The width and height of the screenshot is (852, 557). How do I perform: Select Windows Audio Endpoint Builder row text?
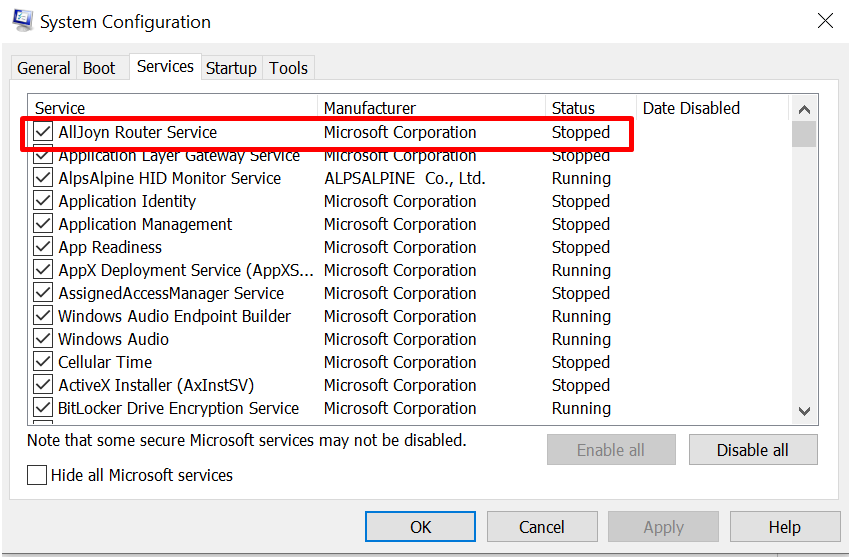point(174,316)
